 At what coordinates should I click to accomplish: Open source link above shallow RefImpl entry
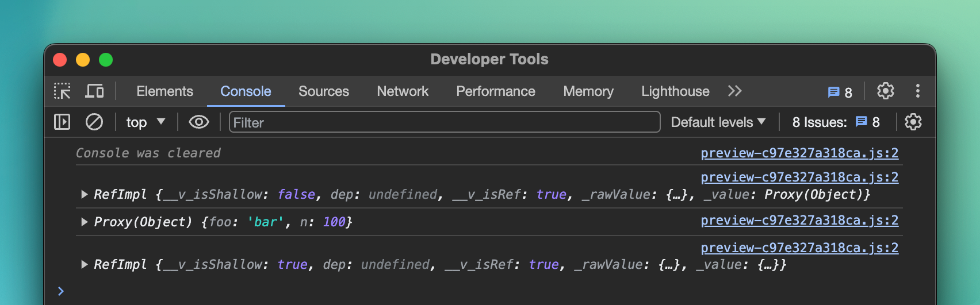point(799,248)
